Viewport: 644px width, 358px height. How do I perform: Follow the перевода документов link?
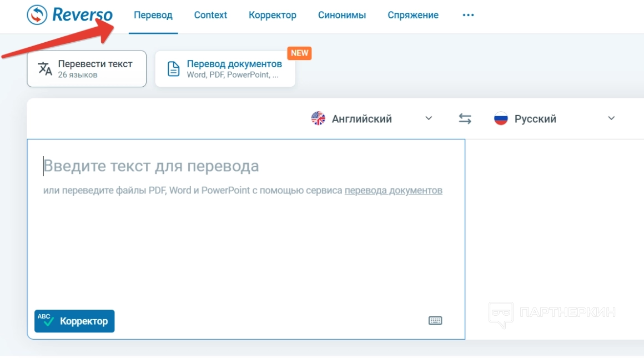394,190
